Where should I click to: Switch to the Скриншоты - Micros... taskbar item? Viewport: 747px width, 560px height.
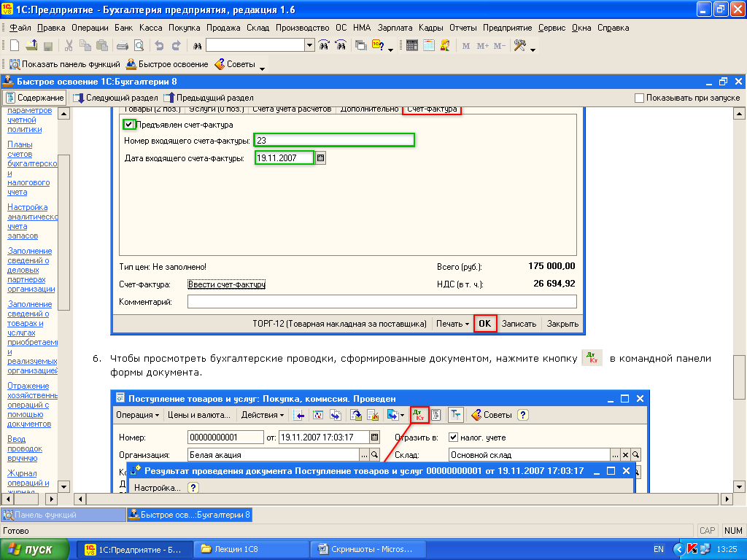click(368, 550)
